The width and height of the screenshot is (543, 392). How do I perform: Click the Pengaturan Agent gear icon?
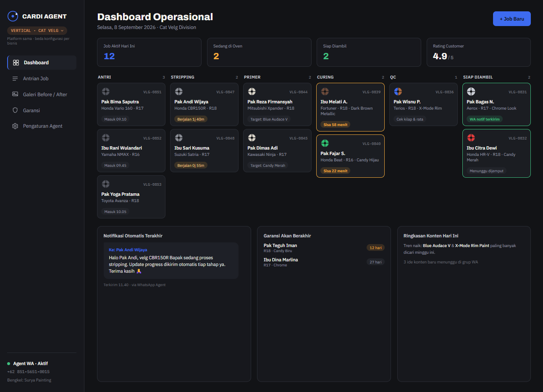[x=15, y=126]
